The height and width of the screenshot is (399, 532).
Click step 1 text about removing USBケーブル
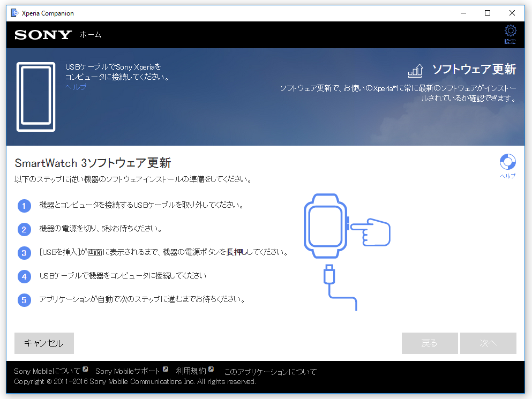coord(141,205)
